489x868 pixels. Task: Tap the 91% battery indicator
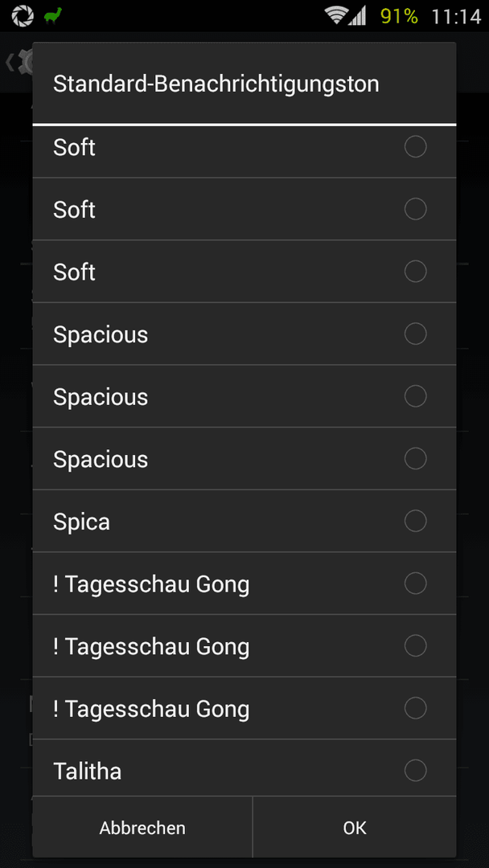point(399,16)
